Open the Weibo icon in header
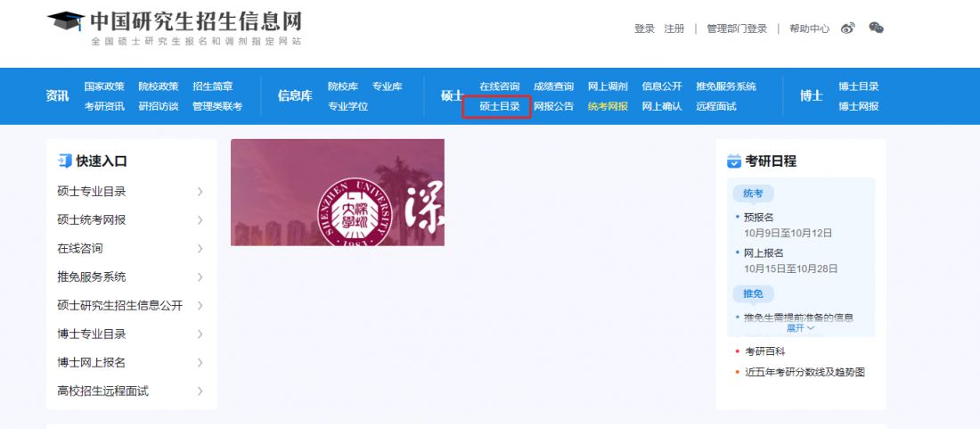Viewport: 980px width, 429px height. pyautogui.click(x=847, y=29)
